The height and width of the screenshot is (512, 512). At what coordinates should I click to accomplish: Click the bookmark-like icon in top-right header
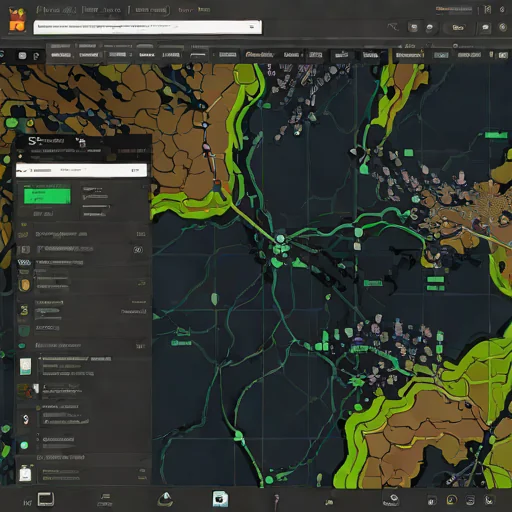click(x=488, y=9)
